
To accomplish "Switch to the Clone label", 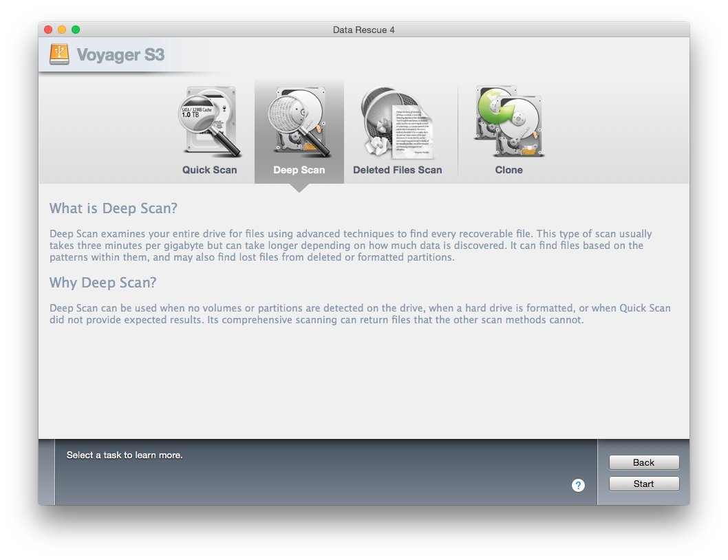I will 509,170.
